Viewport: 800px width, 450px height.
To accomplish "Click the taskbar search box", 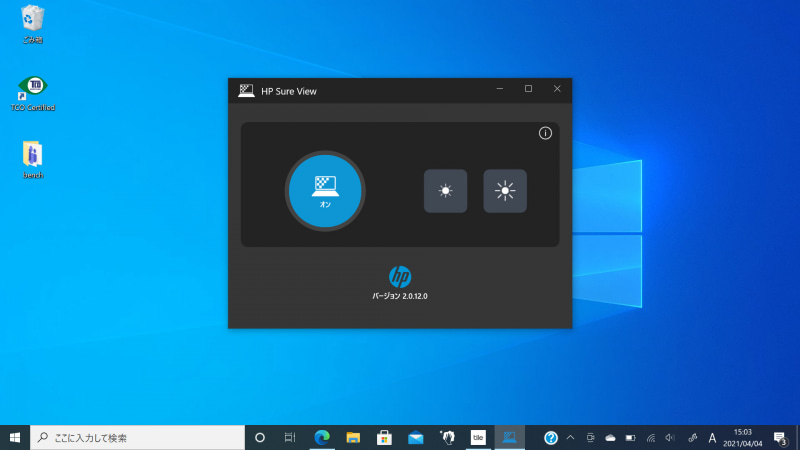I will click(x=138, y=438).
